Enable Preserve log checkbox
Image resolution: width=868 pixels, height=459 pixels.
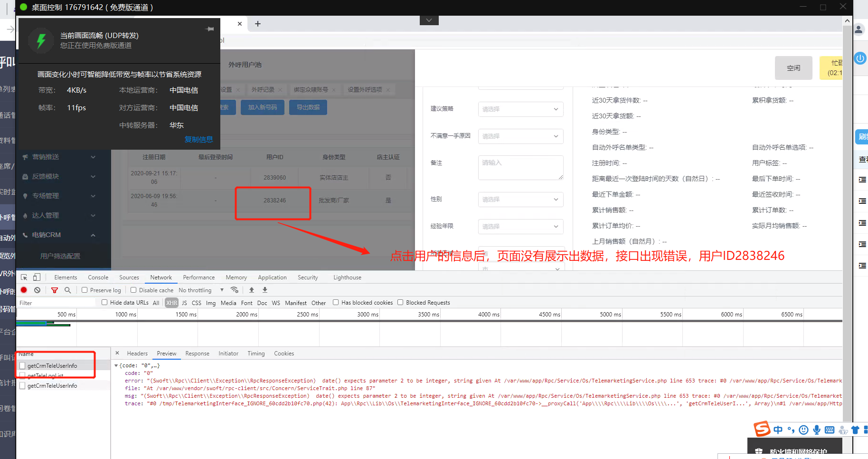[85, 290]
